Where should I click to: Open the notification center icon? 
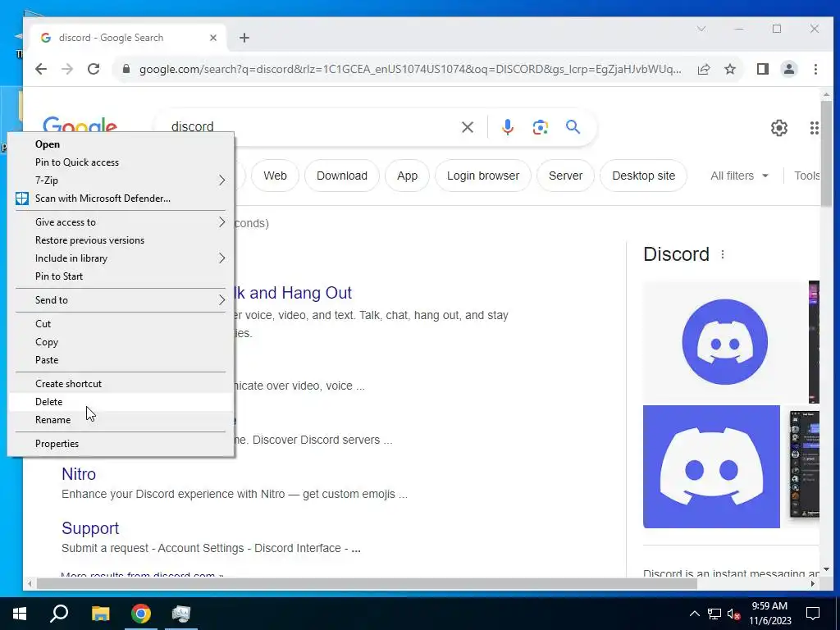click(x=813, y=614)
